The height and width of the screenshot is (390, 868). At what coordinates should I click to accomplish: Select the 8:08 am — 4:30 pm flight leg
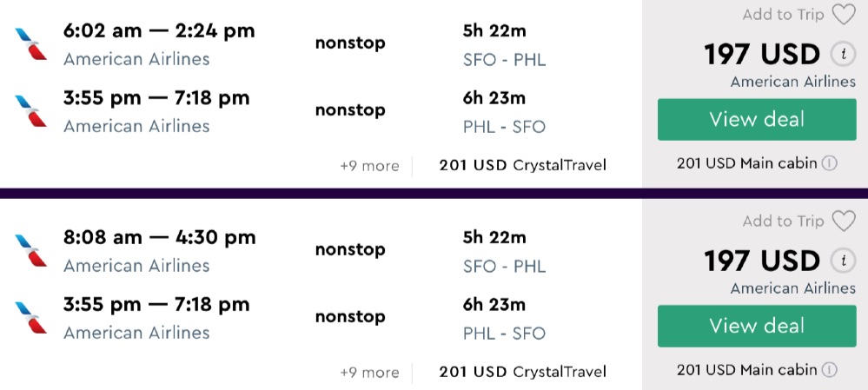click(159, 238)
